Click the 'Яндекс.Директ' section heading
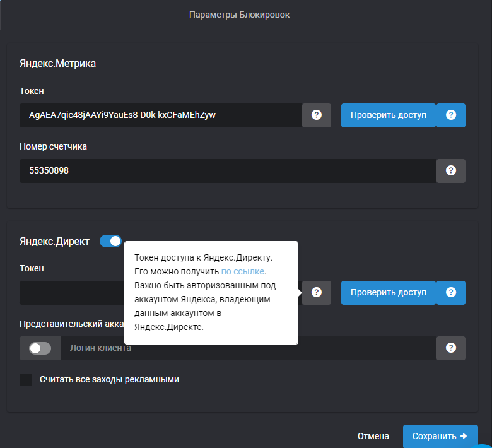This screenshot has width=492, height=448. pos(54,241)
